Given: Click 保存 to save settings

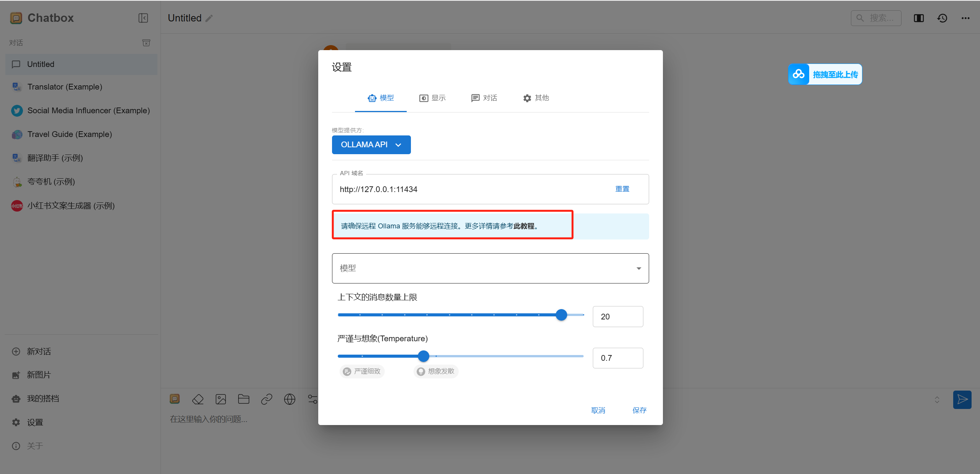Looking at the screenshot, I should [x=639, y=410].
